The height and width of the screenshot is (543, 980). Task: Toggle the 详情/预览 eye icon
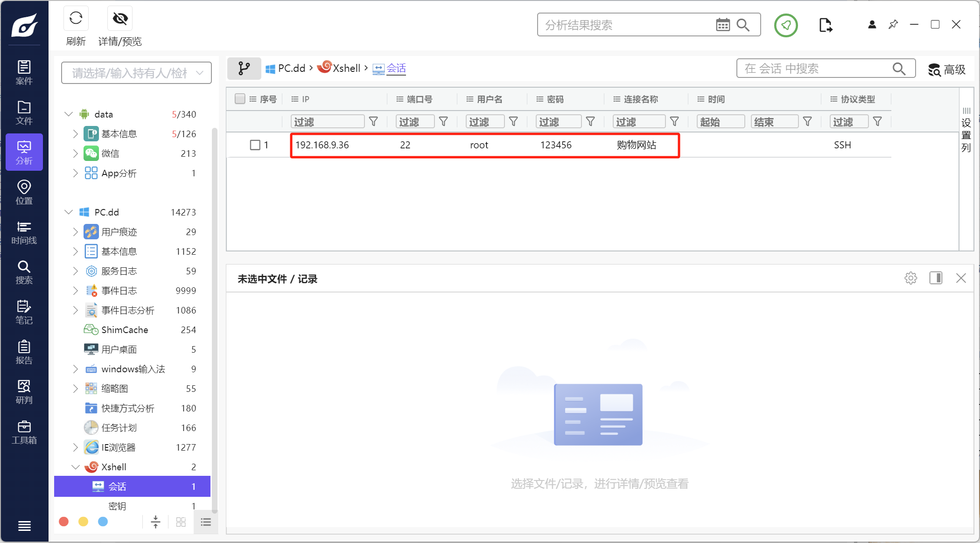tap(120, 19)
